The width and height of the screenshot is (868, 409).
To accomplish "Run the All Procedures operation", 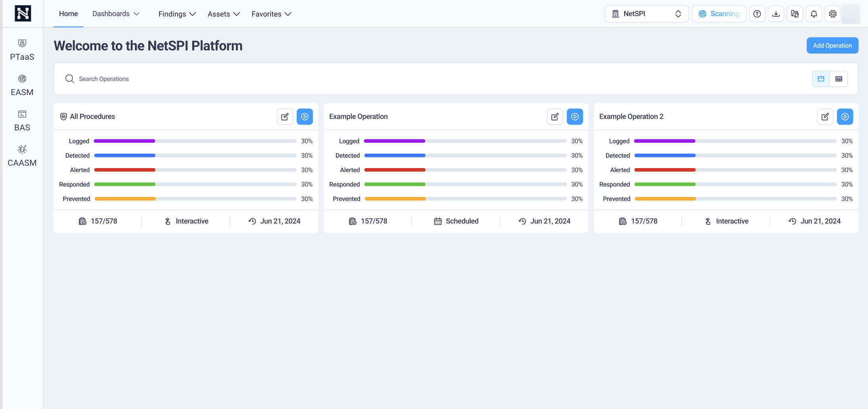I will pyautogui.click(x=305, y=117).
